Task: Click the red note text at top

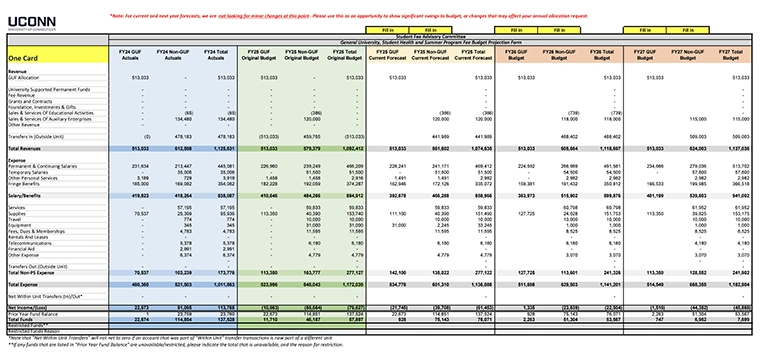Action: coord(349,16)
